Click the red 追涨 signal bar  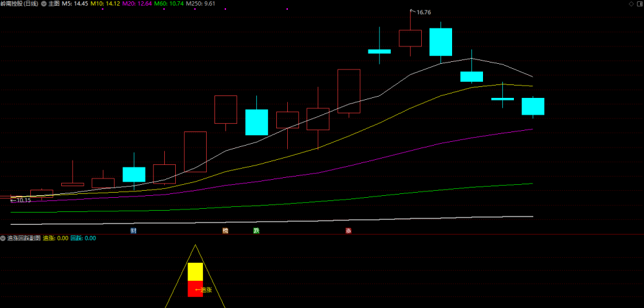tap(195, 289)
